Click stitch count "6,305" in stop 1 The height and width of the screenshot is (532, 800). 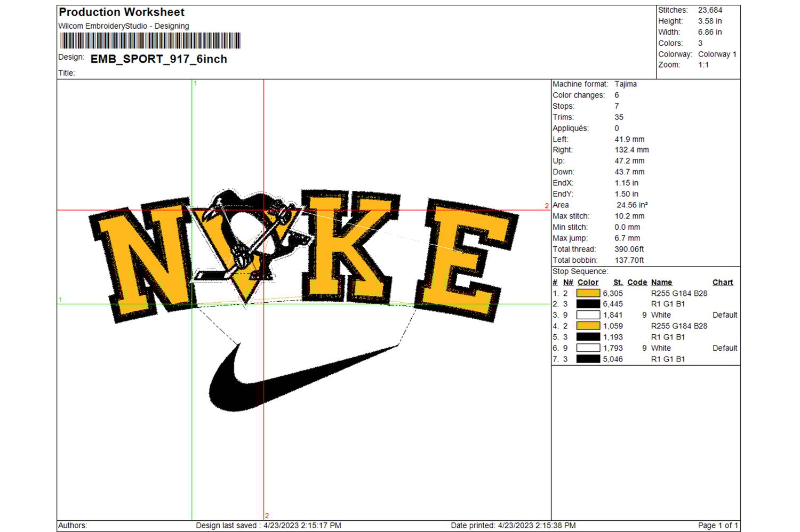point(613,293)
